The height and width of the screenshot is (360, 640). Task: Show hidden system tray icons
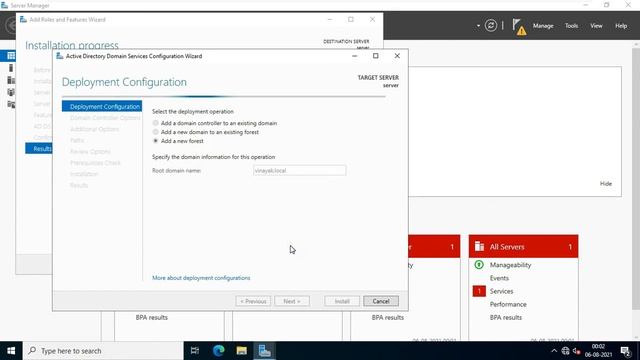(x=554, y=351)
